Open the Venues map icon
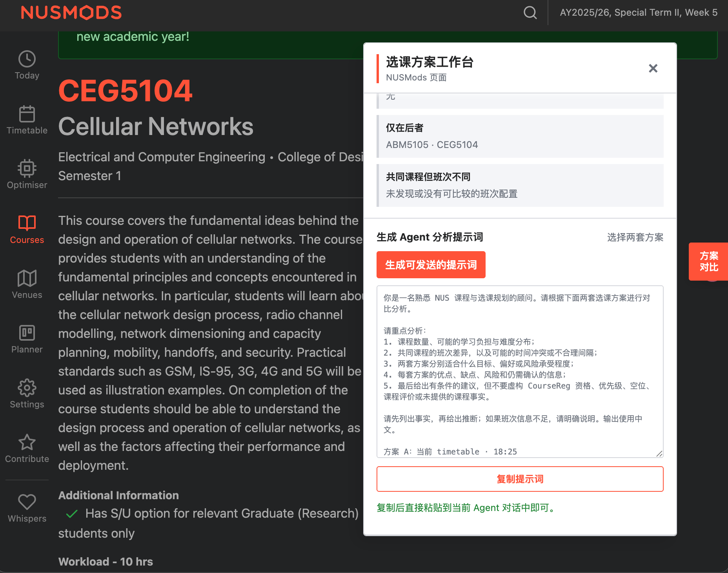This screenshot has height=573, width=728. tap(27, 278)
